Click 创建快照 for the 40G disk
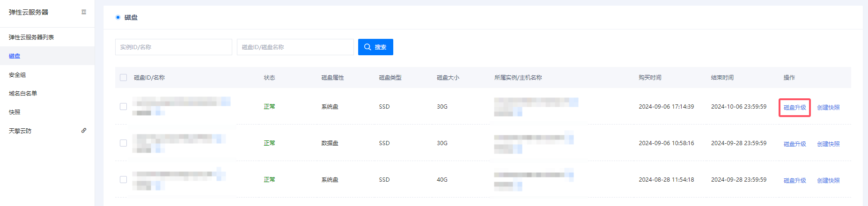 [x=828, y=181]
